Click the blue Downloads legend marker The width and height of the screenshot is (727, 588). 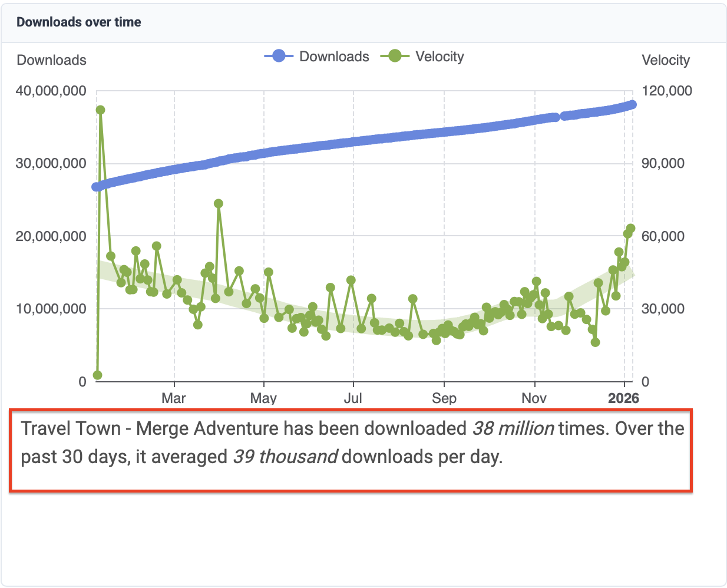pos(279,57)
